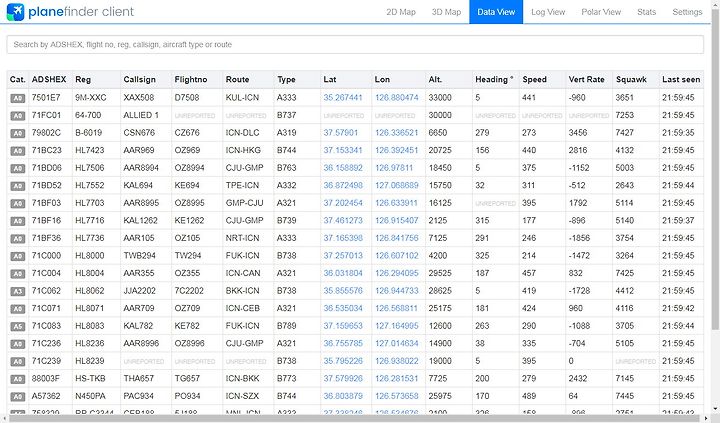The image size is (720, 423).
Task: Sort by the Heading column header
Action: click(494, 79)
